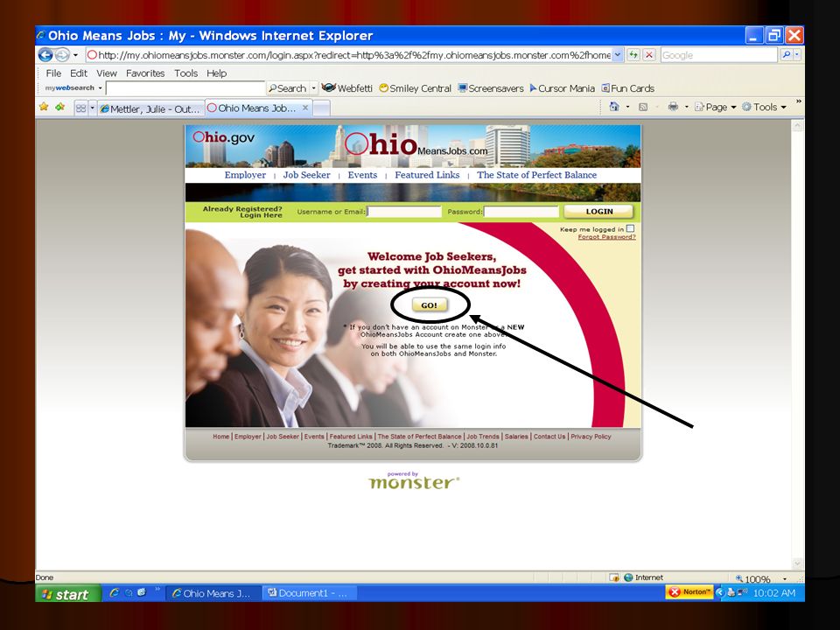
Task: Click the scrollbar down arrow
Action: (797, 564)
